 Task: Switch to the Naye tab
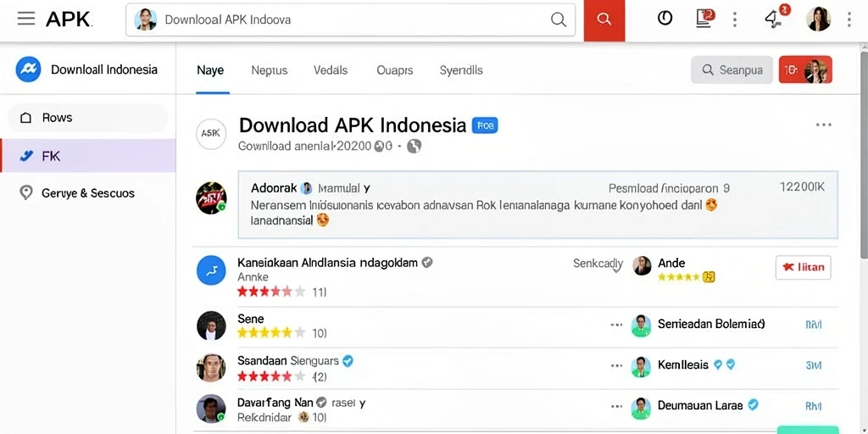(x=210, y=70)
